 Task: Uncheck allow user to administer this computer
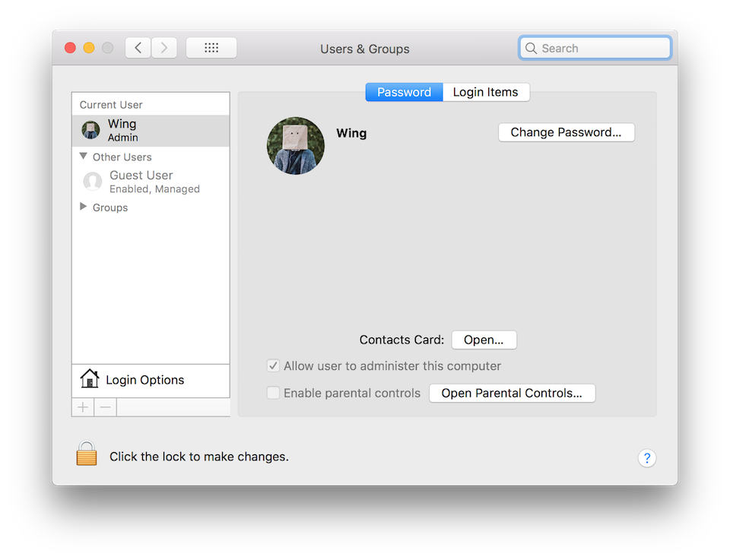273,365
